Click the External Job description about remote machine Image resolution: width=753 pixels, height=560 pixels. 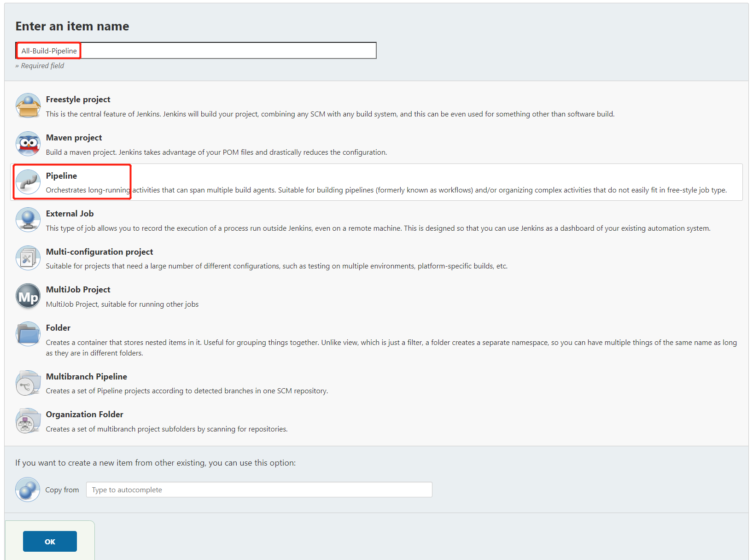(x=378, y=228)
